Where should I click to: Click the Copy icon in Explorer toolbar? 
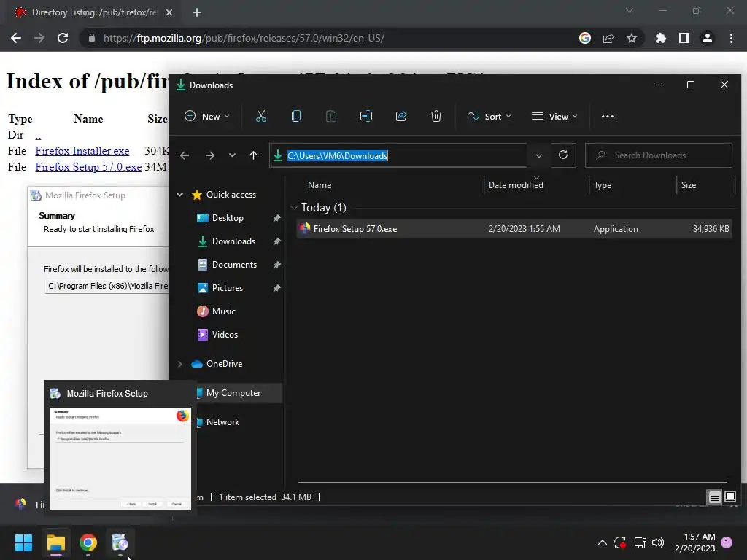[296, 116]
